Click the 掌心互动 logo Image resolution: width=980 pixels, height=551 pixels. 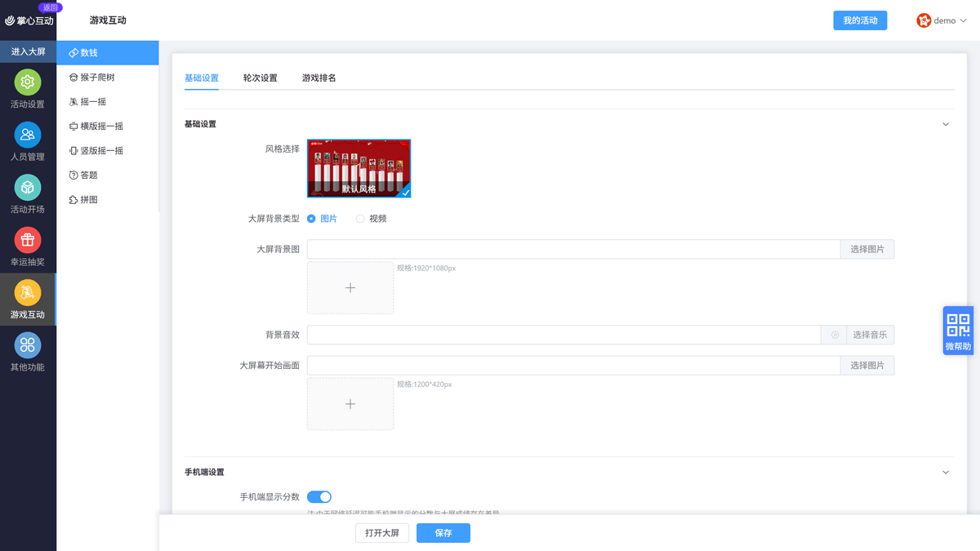29,20
